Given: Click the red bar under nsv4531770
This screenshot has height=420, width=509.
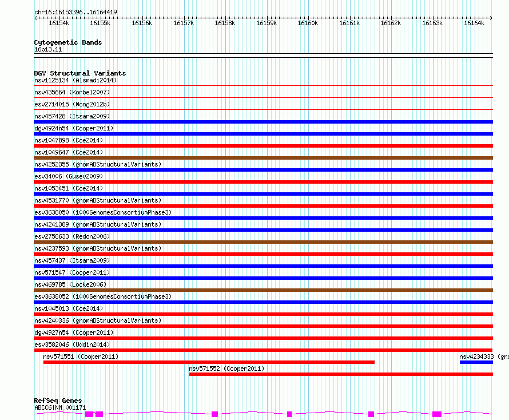Looking at the screenshot, I should 263,206.
